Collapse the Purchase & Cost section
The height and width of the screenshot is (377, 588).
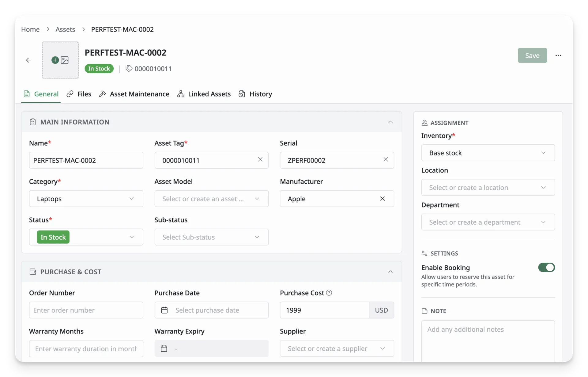pos(390,272)
